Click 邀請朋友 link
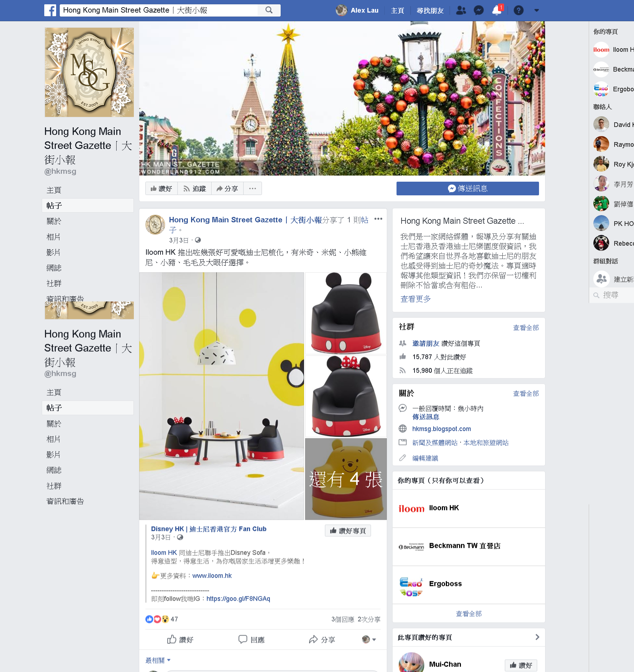This screenshot has height=672, width=634. coord(426,344)
